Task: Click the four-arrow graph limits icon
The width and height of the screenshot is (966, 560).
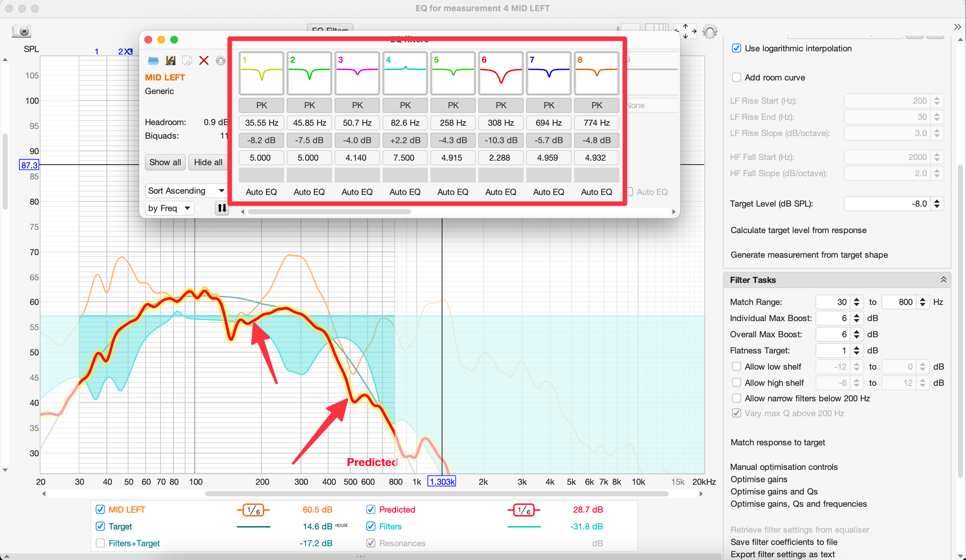Action: pyautogui.click(x=686, y=31)
